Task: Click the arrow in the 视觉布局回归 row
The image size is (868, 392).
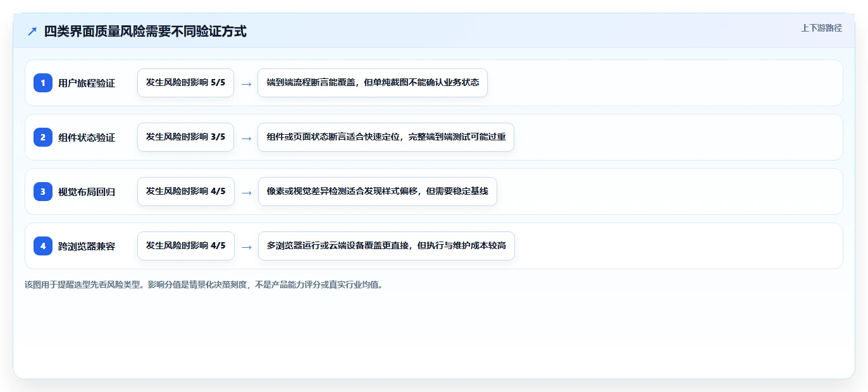Action: [246, 192]
